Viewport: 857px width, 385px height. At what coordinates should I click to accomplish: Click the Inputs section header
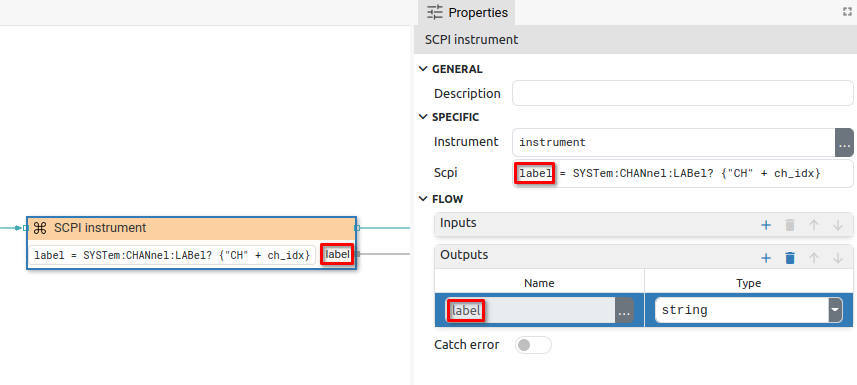pyautogui.click(x=643, y=224)
